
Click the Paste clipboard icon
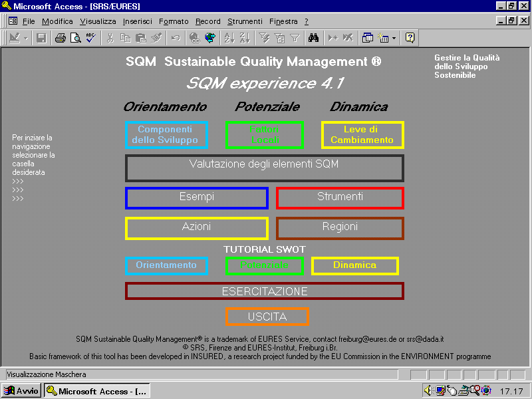[x=140, y=38]
